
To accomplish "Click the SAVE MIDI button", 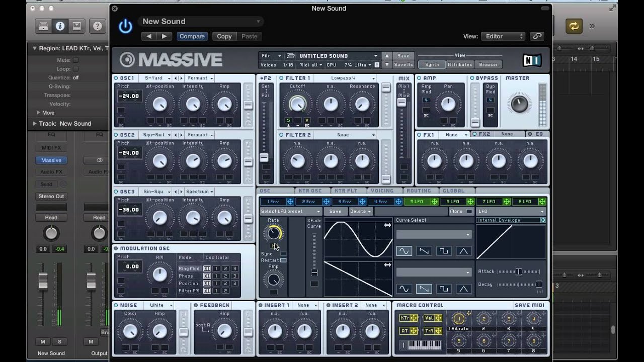I will (529, 305).
